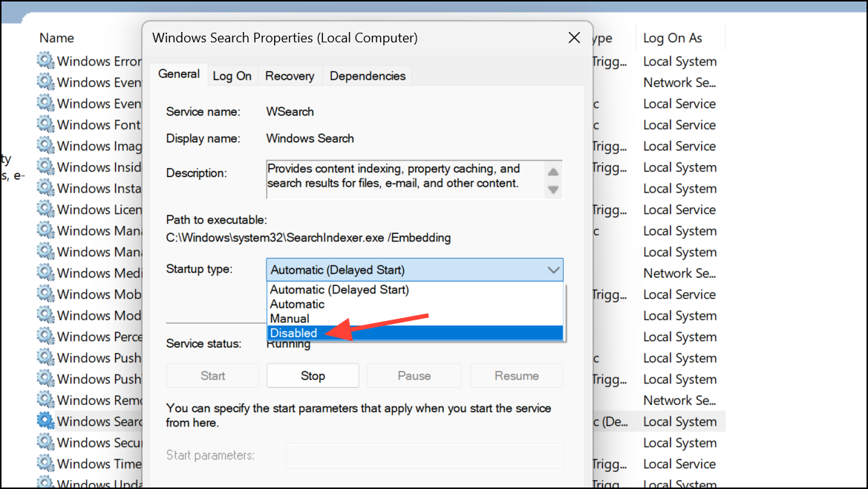The width and height of the screenshot is (868, 489).
Task: Click the gear icon beside Windows Medi service
Action: pos(45,273)
